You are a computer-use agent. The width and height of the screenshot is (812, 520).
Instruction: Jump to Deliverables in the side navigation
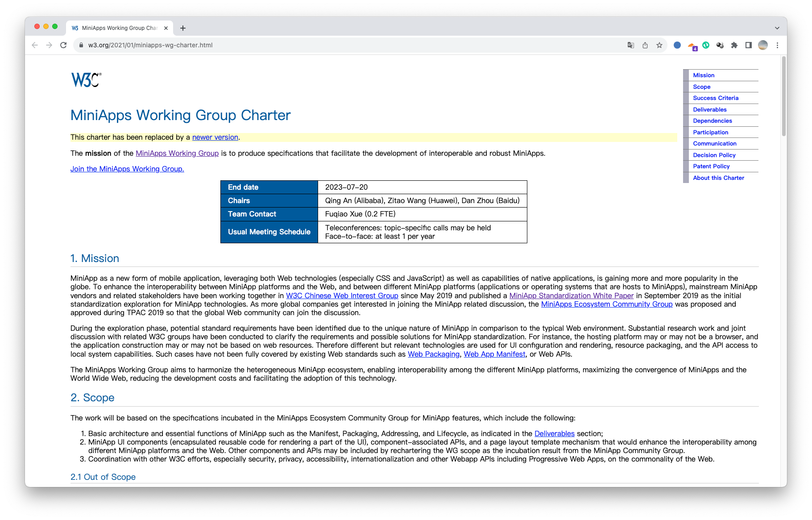click(709, 109)
